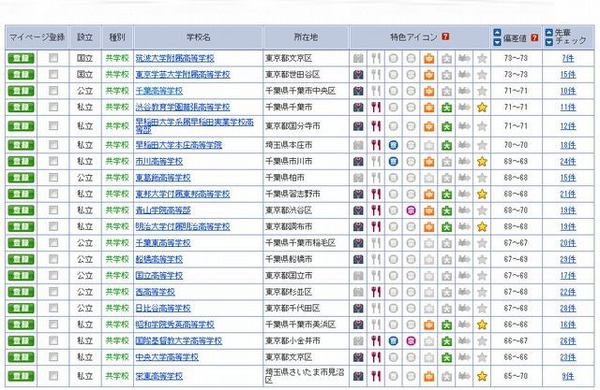Click the help icon beside 偏差値 header
Image resolution: width=600 pixels, height=390 pixels.
point(535,38)
